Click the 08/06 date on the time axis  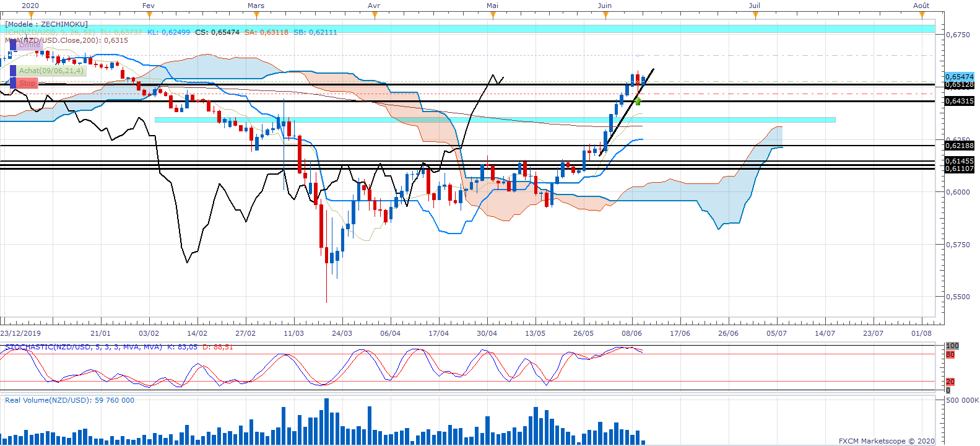coord(631,333)
